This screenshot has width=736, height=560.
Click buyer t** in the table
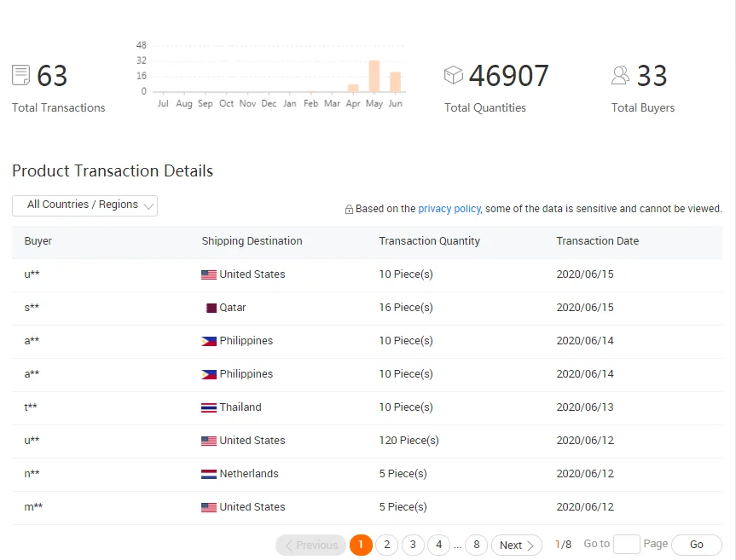[x=31, y=407]
